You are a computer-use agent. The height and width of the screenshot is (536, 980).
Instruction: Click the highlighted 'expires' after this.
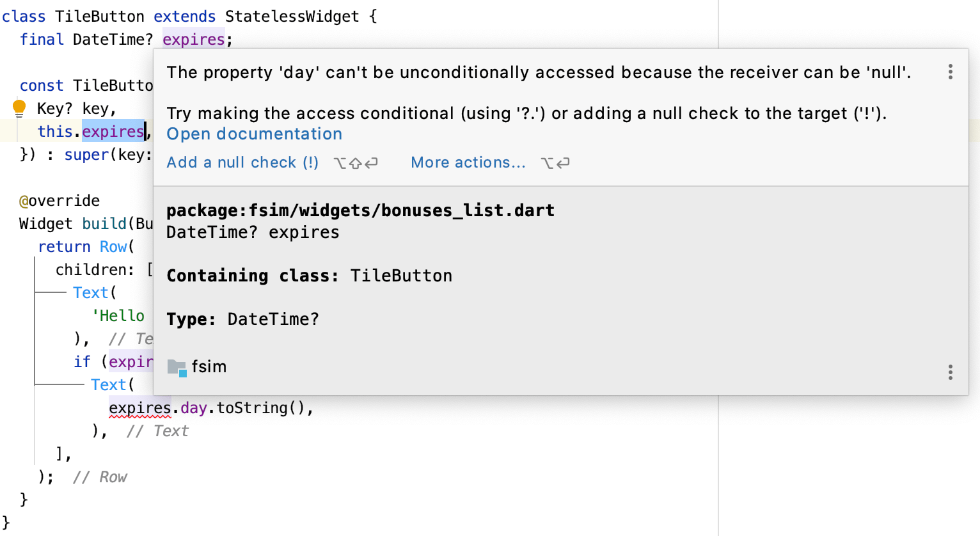point(113,132)
